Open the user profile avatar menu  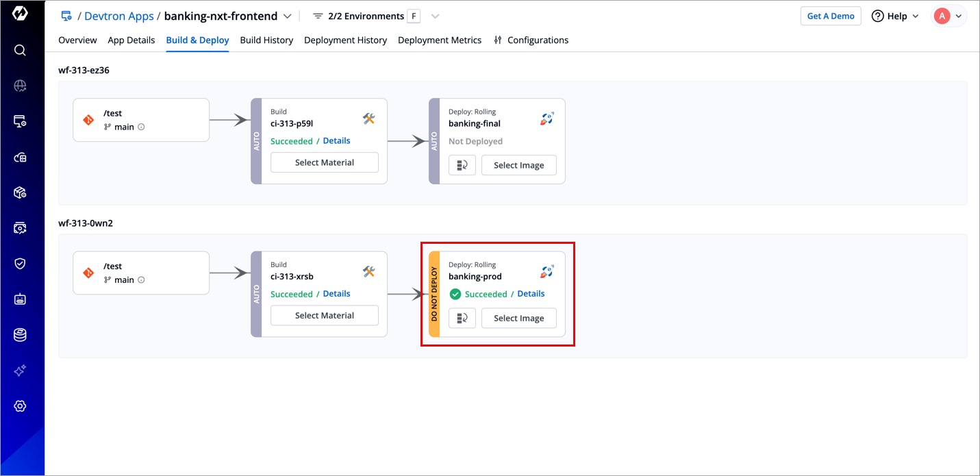(948, 16)
